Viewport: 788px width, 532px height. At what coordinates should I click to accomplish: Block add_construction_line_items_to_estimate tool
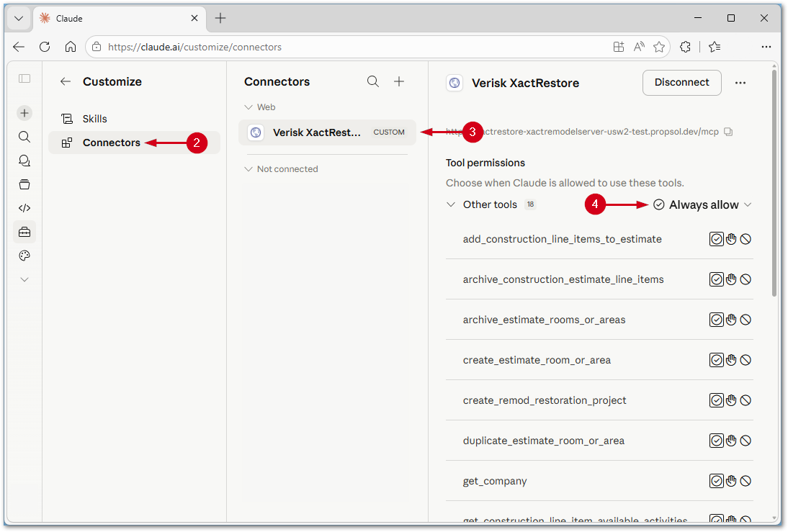(746, 239)
